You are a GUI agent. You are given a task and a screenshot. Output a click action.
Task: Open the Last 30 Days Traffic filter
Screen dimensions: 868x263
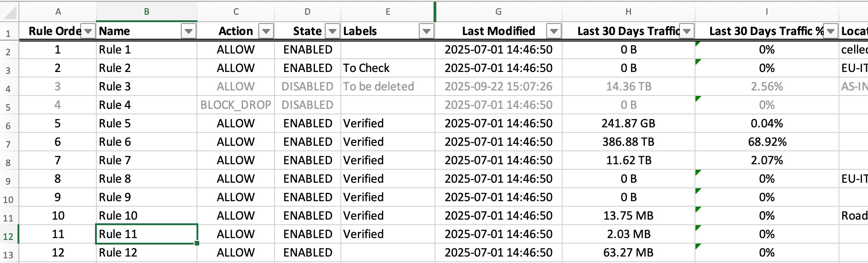pyautogui.click(x=687, y=31)
